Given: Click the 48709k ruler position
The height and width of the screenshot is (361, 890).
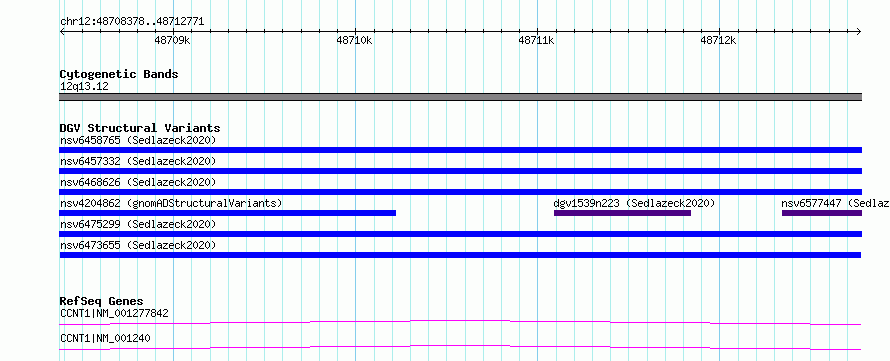Looking at the screenshot, I should point(173,40).
